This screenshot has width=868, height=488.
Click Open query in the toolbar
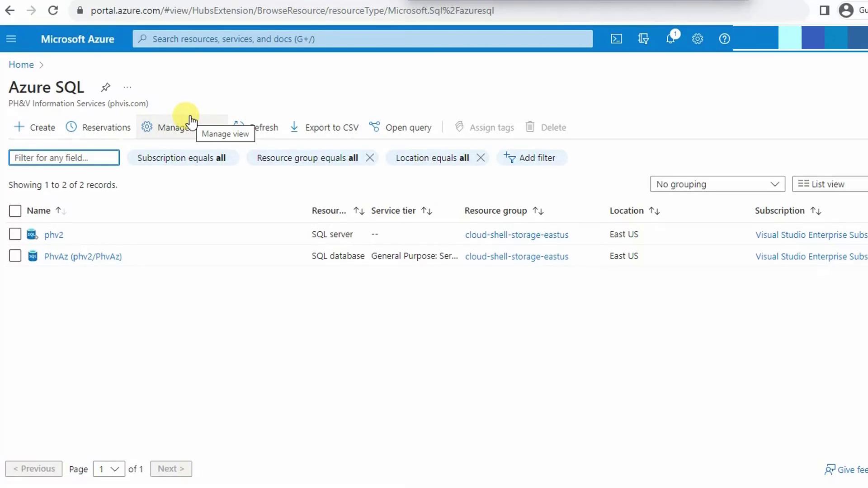coord(401,127)
